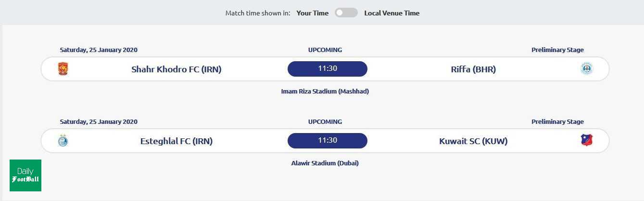This screenshot has width=644, height=201.
Task: Open the Shahr Khodro FC (IRN) team link
Action: coord(177,69)
